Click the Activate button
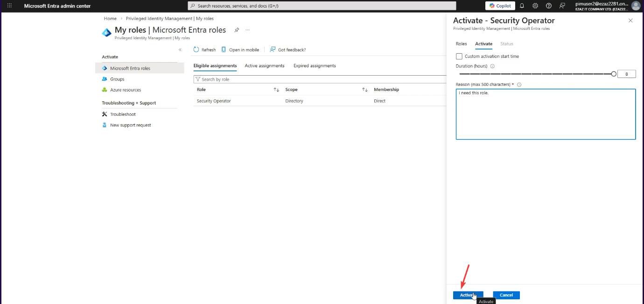The image size is (644, 304). (x=468, y=295)
